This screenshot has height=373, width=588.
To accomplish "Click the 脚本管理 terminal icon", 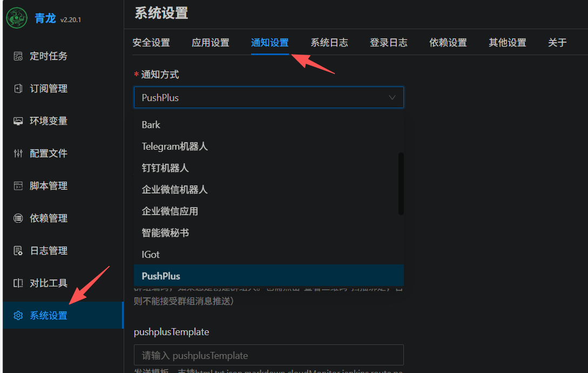I will click(x=18, y=186).
